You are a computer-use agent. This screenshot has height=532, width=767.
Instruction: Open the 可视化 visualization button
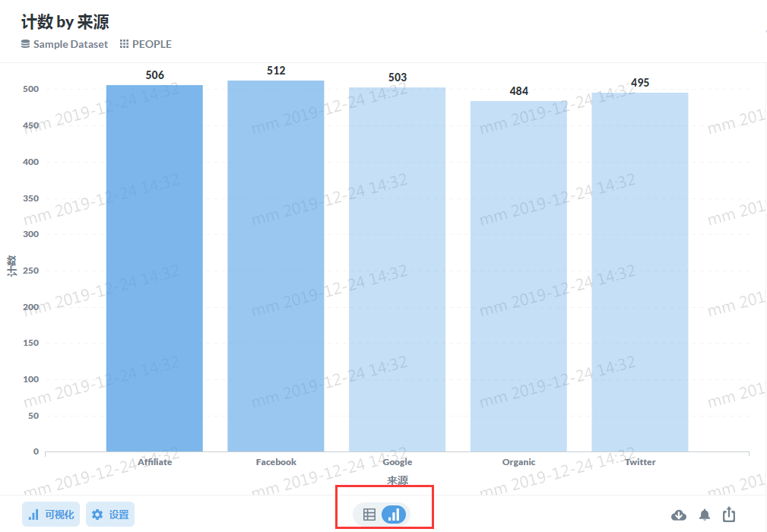click(x=51, y=515)
